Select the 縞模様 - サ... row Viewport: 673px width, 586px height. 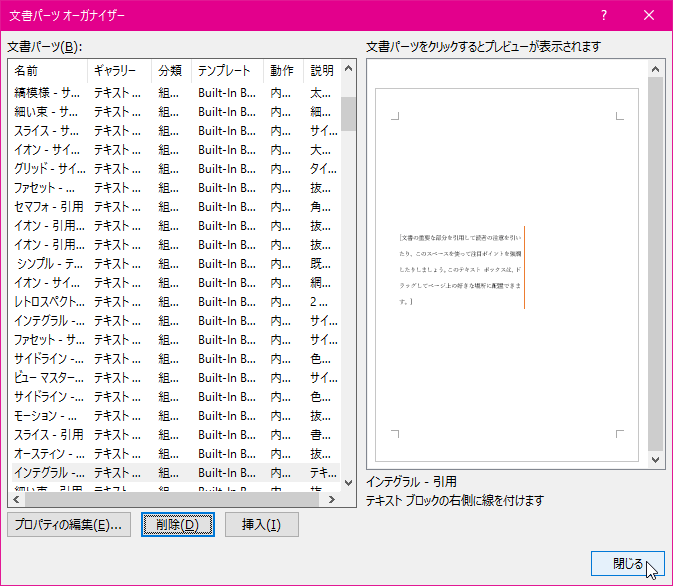(x=176, y=93)
